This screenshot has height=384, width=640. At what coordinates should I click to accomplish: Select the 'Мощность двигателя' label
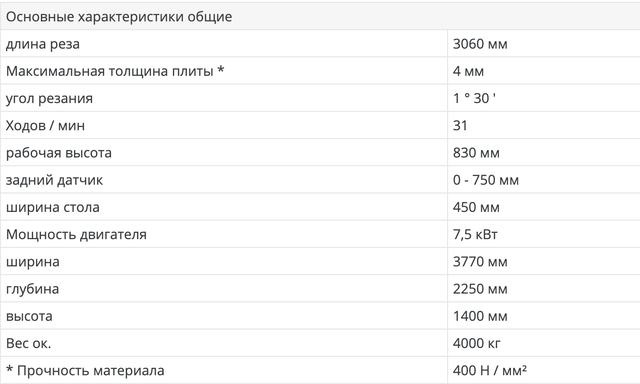pos(76,235)
